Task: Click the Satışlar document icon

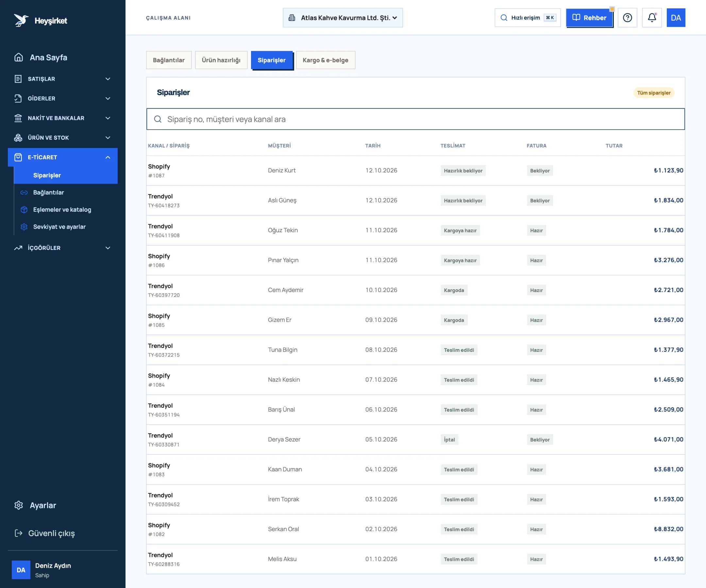Action: pyautogui.click(x=18, y=79)
